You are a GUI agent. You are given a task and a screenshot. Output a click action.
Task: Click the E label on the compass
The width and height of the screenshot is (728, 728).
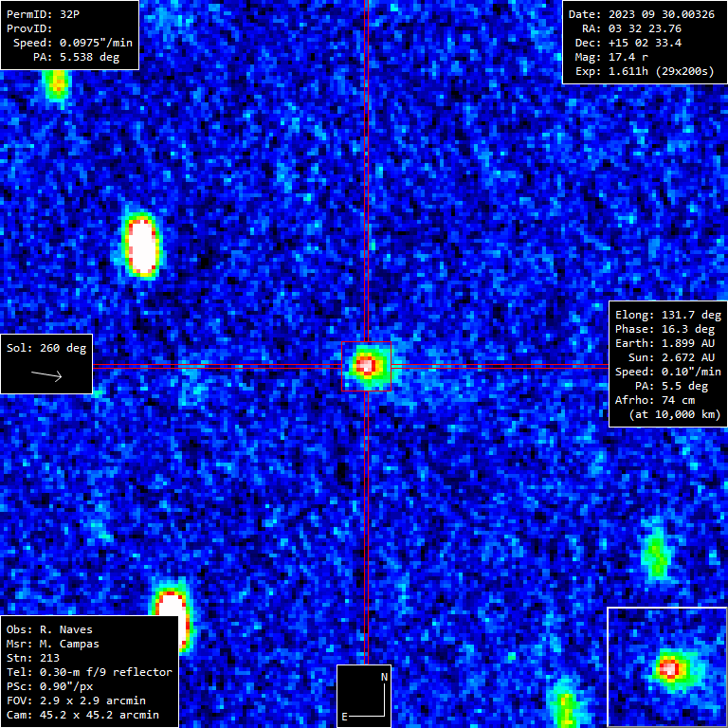[344, 717]
